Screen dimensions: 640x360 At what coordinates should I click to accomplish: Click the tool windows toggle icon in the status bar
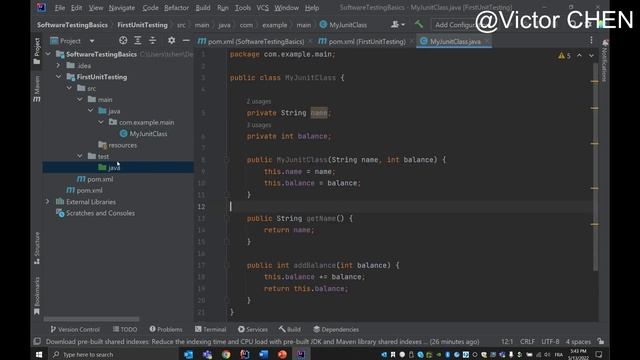tap(37, 341)
